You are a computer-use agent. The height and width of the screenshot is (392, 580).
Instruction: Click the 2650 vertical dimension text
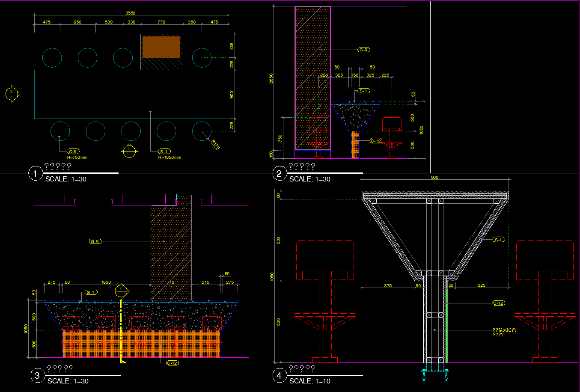pos(271,78)
